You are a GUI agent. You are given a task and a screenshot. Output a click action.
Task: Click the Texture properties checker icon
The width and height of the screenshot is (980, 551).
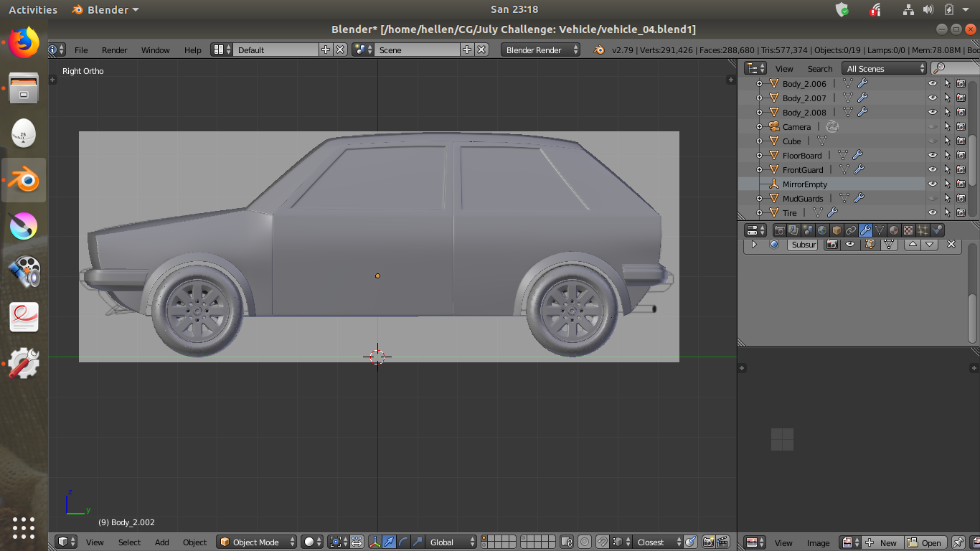[908, 230]
